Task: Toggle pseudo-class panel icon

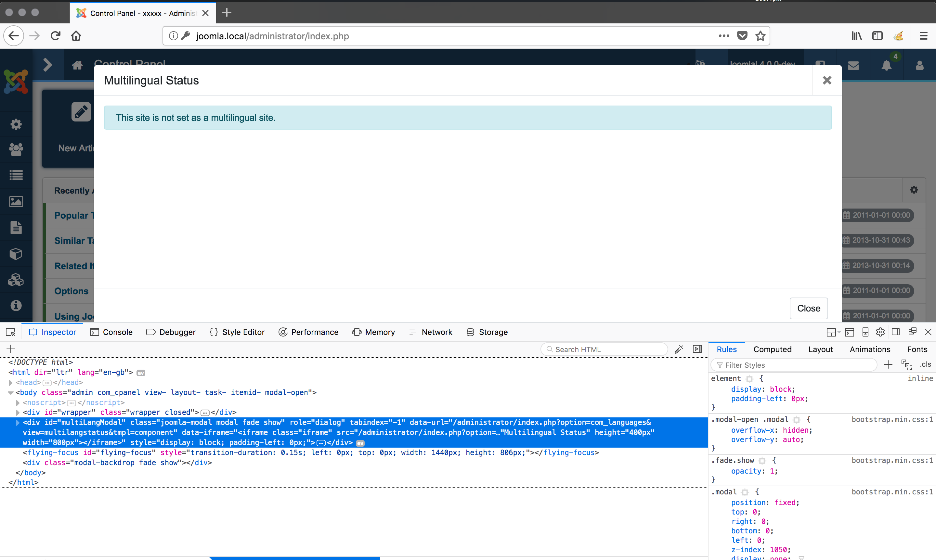Action: (x=906, y=364)
